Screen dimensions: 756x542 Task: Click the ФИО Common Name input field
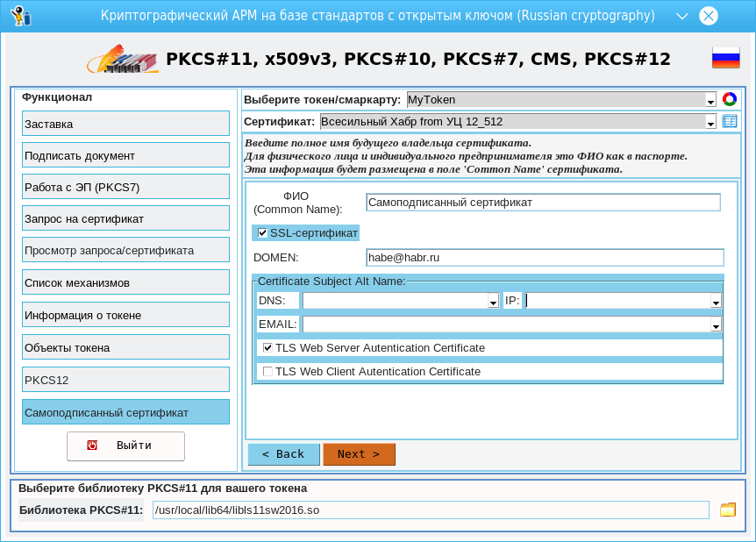coord(544,203)
